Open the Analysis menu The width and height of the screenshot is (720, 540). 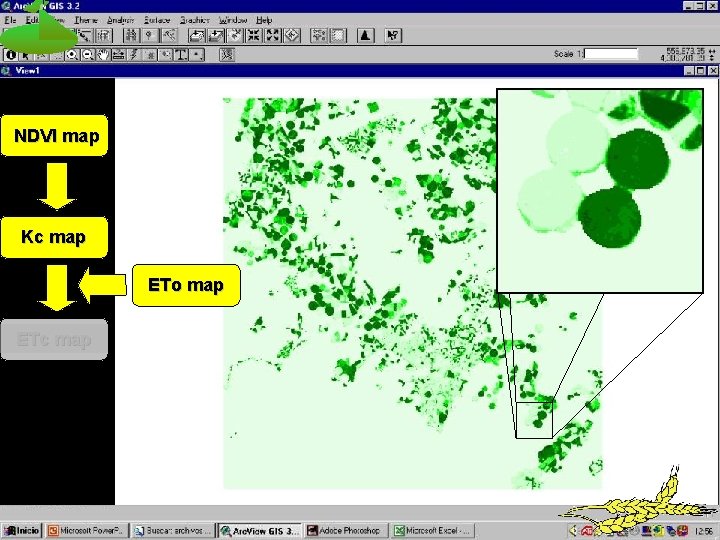120,20
